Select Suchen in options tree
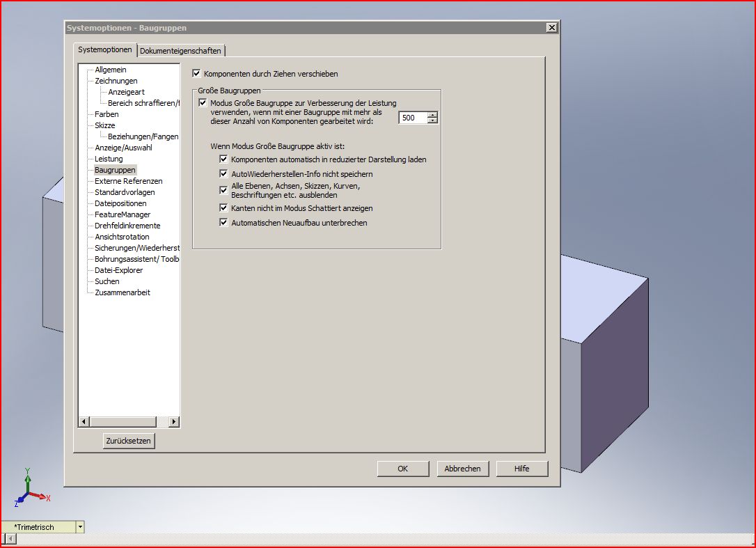 pyautogui.click(x=107, y=281)
